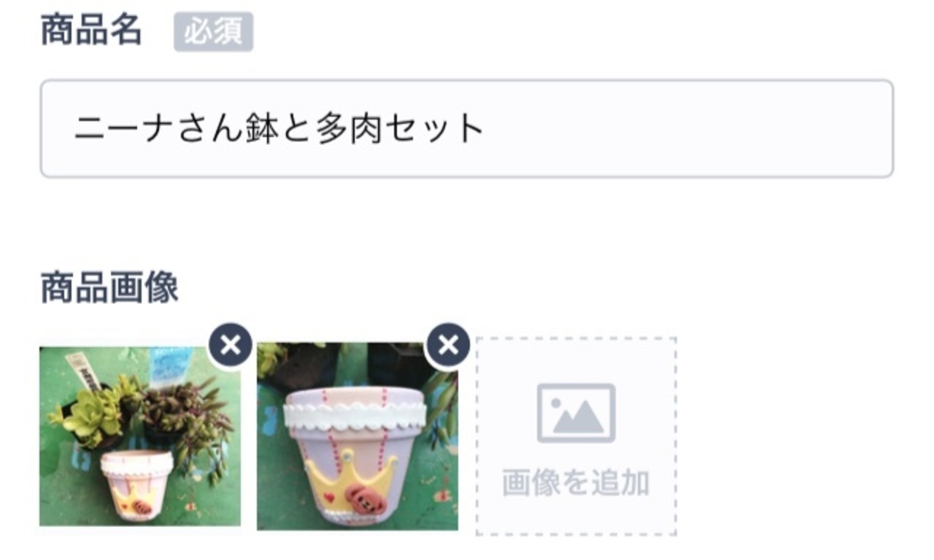Click the 商品名 field label
This screenshot has width=934, height=560.
point(91,31)
